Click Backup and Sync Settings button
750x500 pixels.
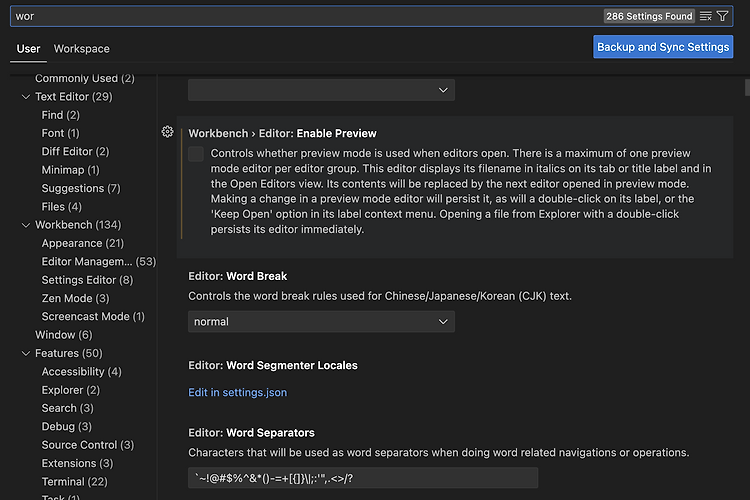[663, 47]
